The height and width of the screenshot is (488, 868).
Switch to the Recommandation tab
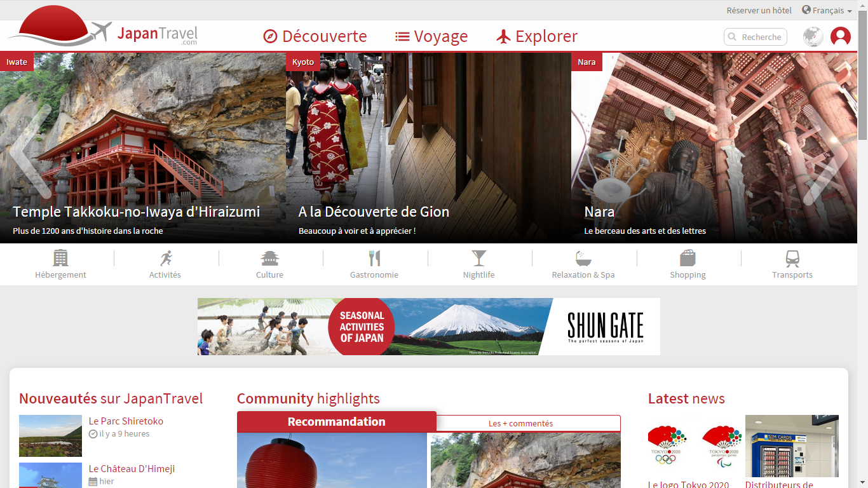pos(336,422)
